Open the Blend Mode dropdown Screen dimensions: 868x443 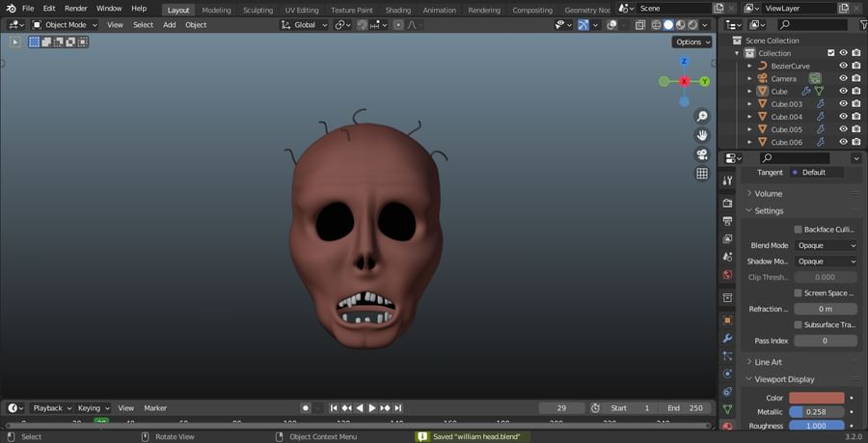[827, 246]
